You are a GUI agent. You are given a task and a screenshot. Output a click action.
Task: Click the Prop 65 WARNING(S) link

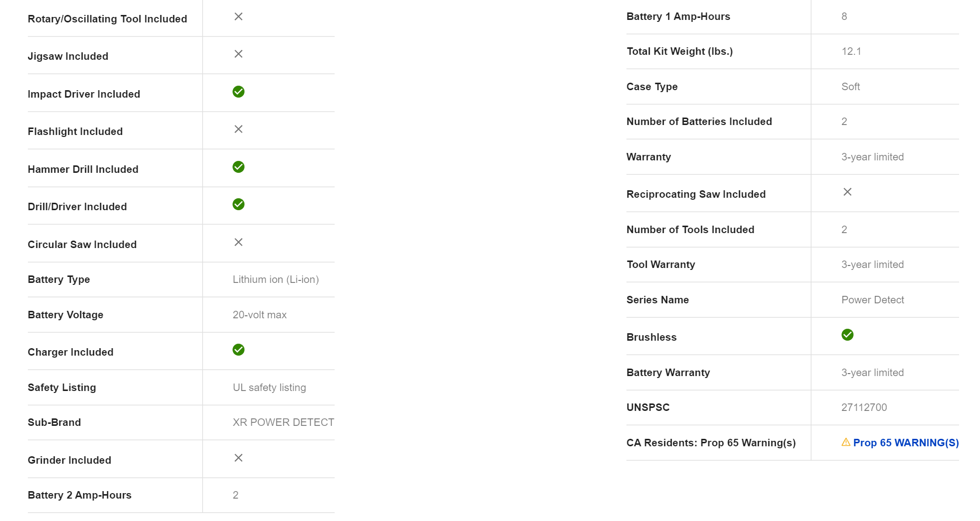point(905,443)
